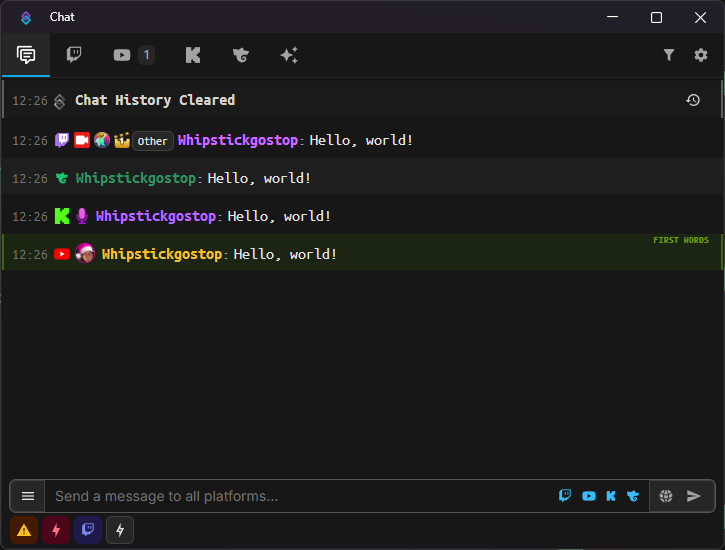
Task: Minimize the Chat window
Action: click(613, 17)
